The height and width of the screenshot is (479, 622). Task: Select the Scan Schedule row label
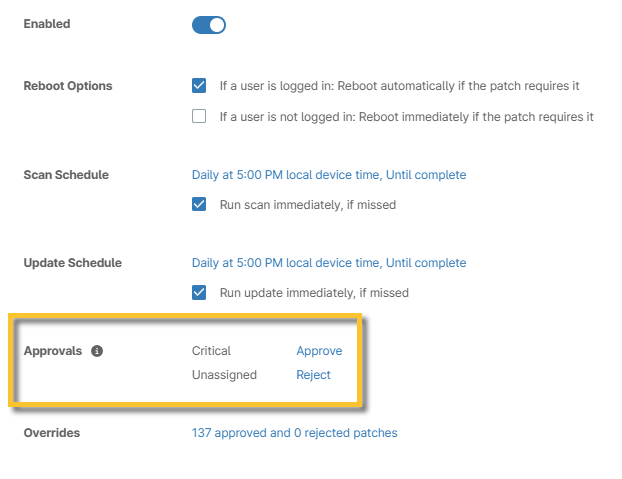pyautogui.click(x=66, y=175)
